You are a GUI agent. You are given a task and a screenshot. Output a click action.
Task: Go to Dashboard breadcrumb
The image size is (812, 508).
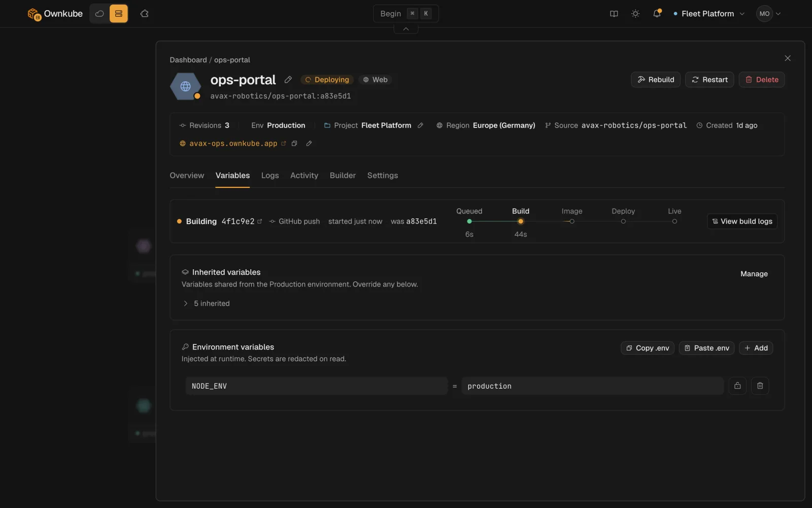tap(188, 60)
